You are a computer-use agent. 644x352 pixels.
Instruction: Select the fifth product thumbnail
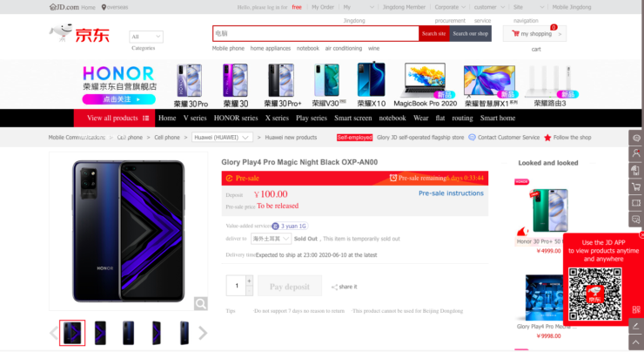coord(184,333)
